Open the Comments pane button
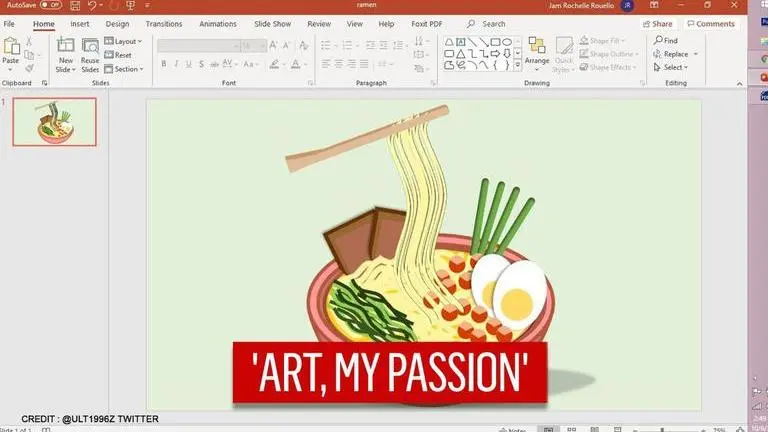This screenshot has height=432, width=768. pos(710,24)
